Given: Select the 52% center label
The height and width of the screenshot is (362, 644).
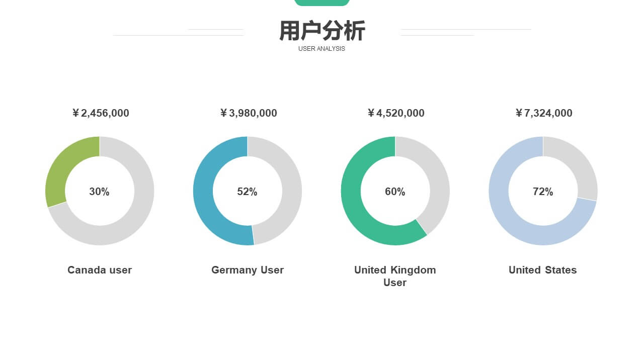Looking at the screenshot, I should 247,192.
